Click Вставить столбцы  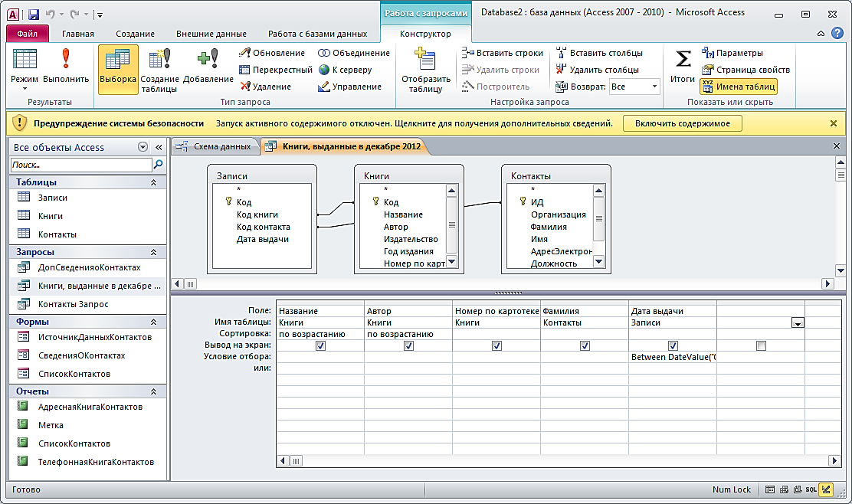point(599,53)
